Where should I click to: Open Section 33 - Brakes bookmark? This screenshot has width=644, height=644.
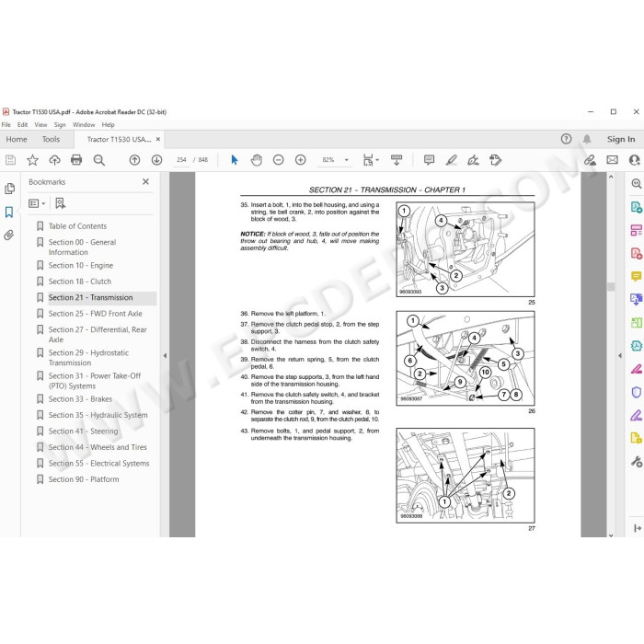click(x=81, y=398)
